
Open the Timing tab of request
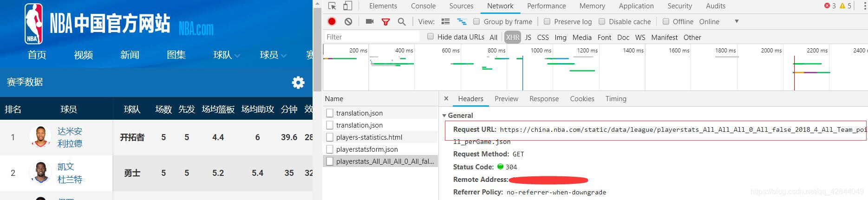point(616,98)
